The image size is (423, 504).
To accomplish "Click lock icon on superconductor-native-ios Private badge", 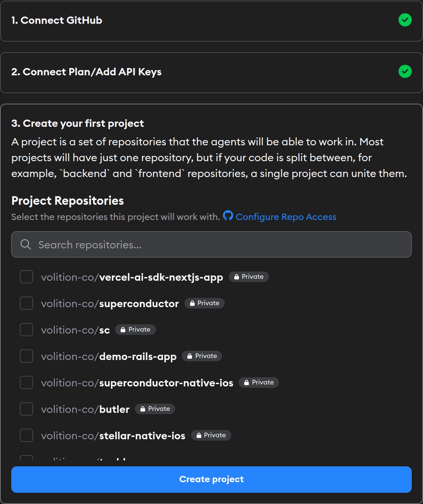I will click(x=247, y=382).
